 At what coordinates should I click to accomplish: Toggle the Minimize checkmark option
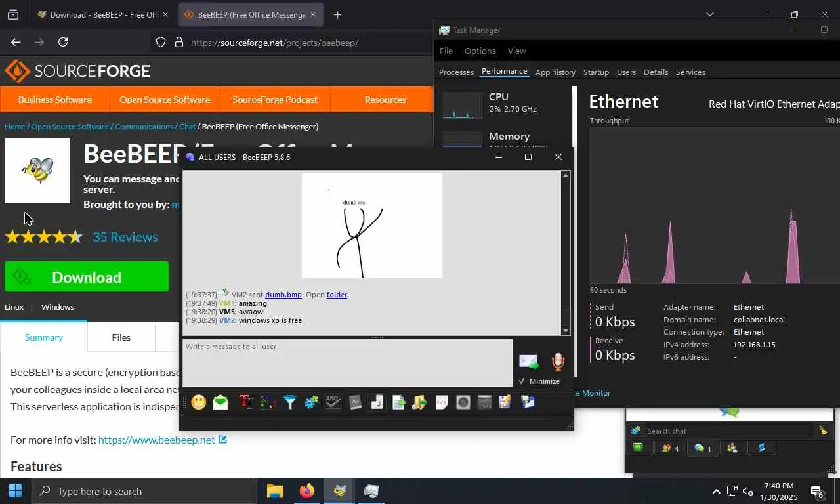539,381
